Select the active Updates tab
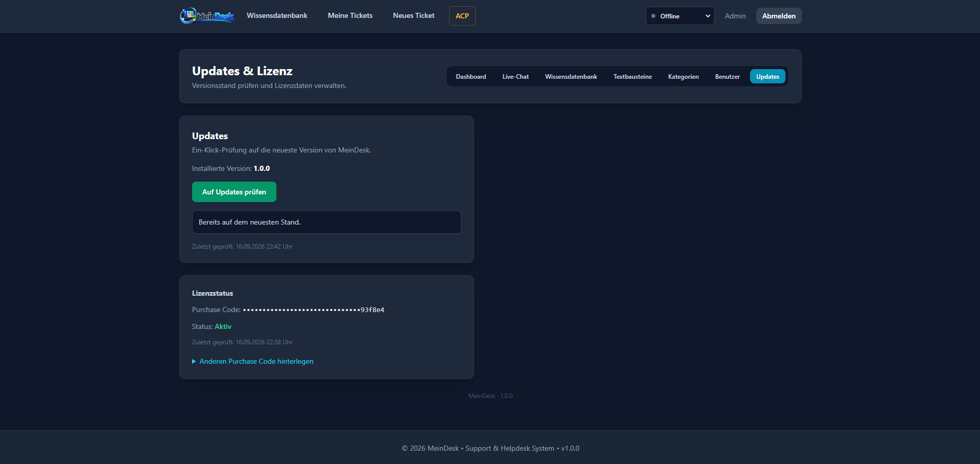This screenshot has width=980, height=464. tap(768, 76)
